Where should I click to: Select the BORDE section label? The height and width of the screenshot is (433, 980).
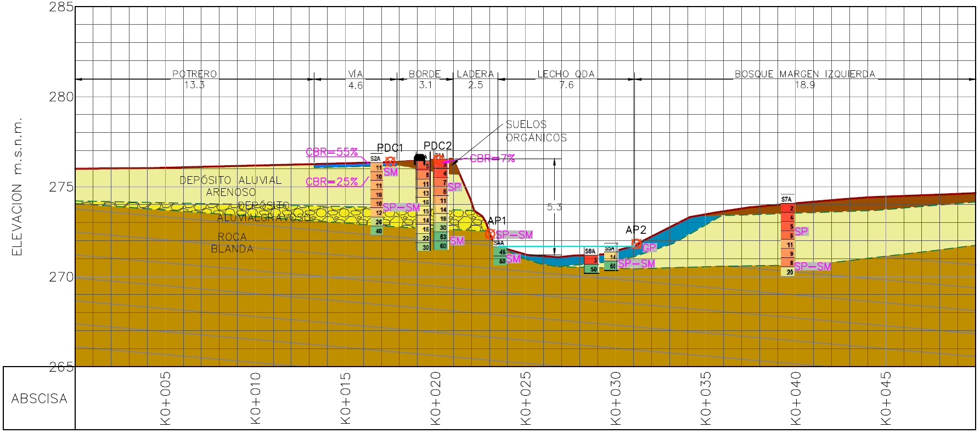click(x=425, y=74)
